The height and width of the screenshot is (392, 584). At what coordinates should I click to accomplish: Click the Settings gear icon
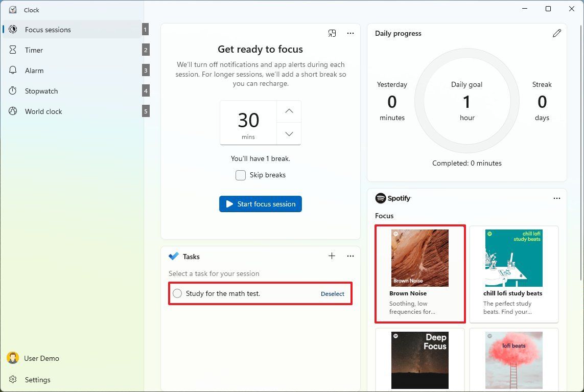click(13, 380)
